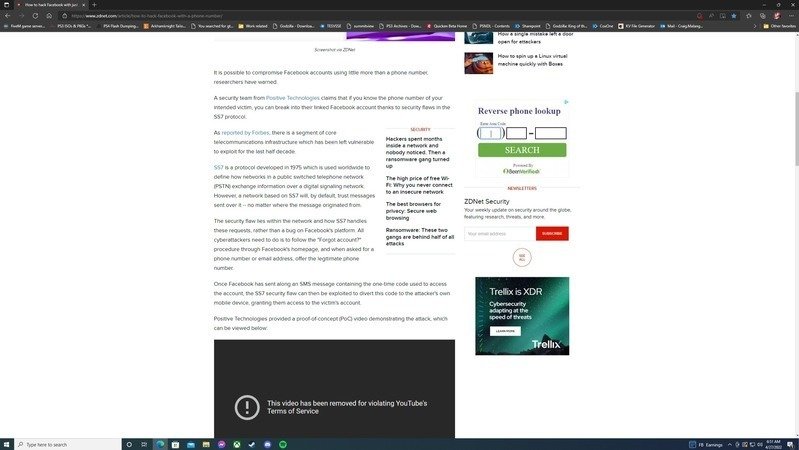This screenshot has width=799, height=450.
Task: Click the Linux virtual machine article thumbnail
Action: [x=478, y=63]
